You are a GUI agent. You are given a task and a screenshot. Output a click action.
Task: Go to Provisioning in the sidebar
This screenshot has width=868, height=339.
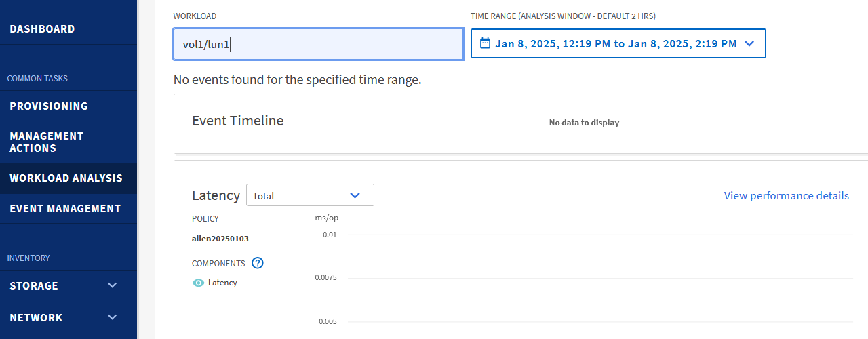(x=49, y=106)
